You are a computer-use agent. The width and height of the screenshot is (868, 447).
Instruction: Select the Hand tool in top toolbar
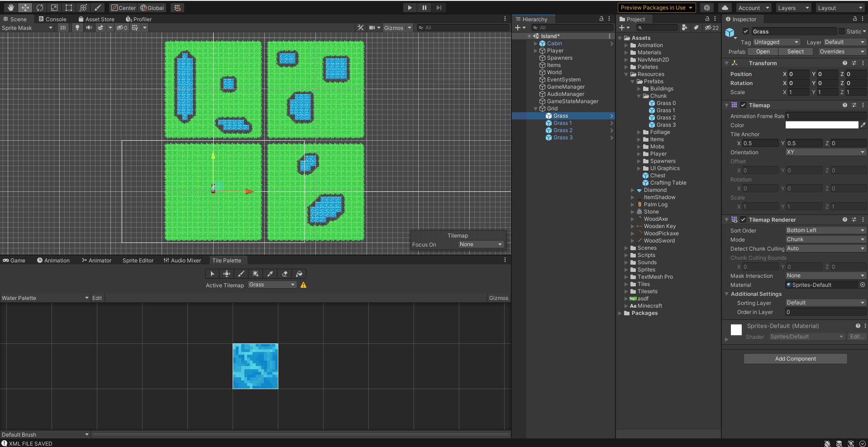10,8
